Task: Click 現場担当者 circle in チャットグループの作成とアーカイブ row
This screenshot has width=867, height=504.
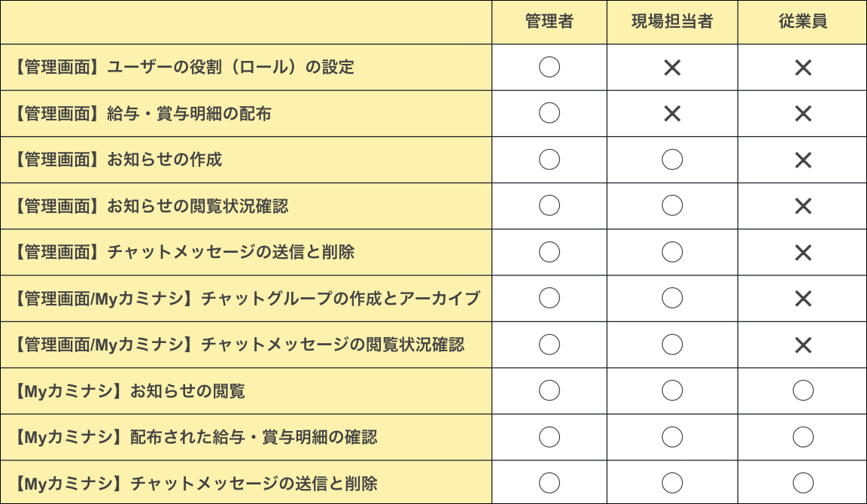Action: click(672, 299)
